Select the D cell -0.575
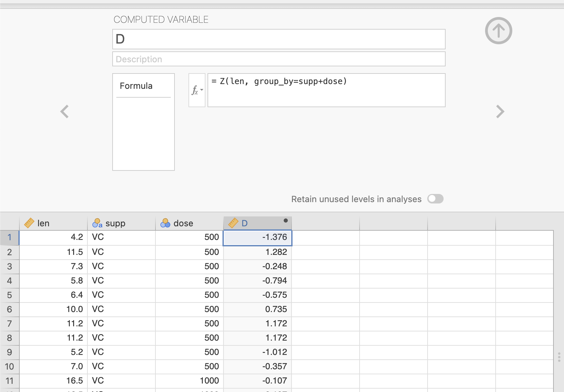The image size is (564, 392). pos(258,295)
